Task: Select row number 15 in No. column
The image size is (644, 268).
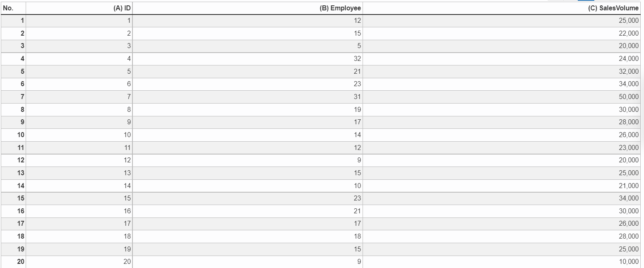Action: 13,198
